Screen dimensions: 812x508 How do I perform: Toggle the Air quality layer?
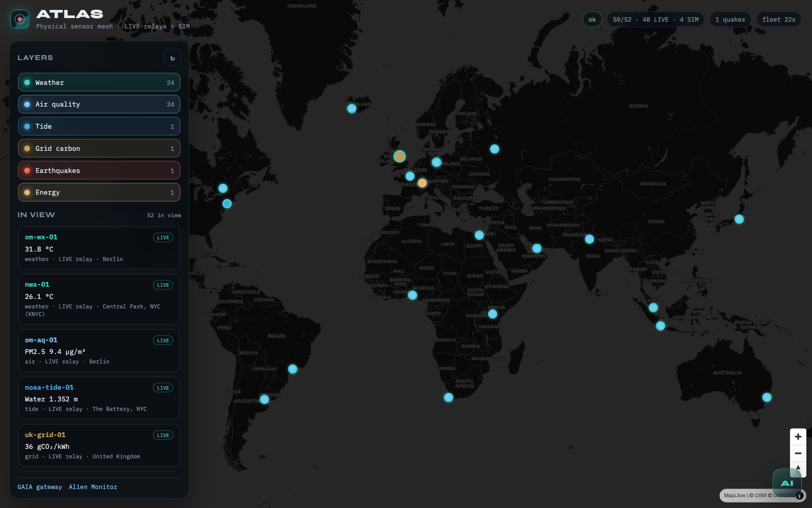coord(99,104)
